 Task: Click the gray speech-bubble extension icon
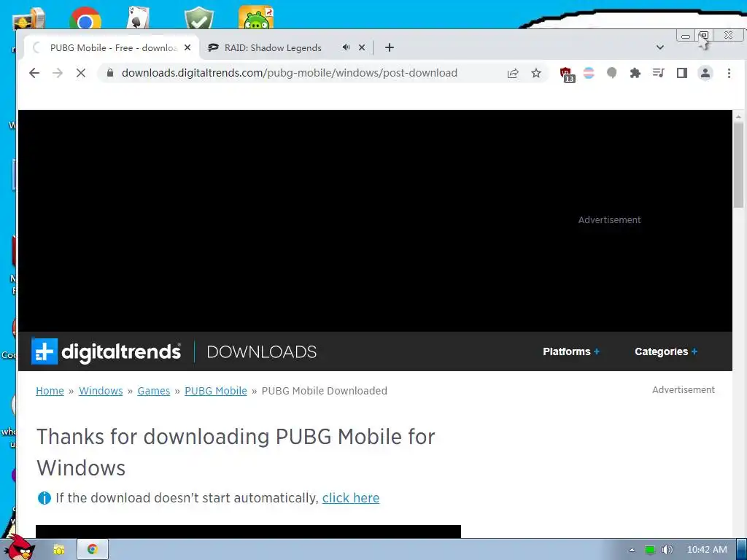[x=612, y=73]
